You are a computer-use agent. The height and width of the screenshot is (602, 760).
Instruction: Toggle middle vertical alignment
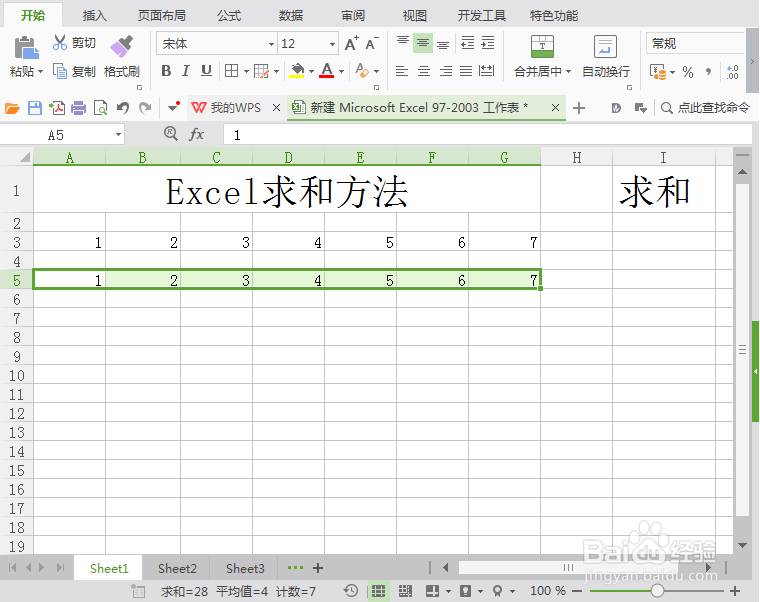(x=423, y=43)
